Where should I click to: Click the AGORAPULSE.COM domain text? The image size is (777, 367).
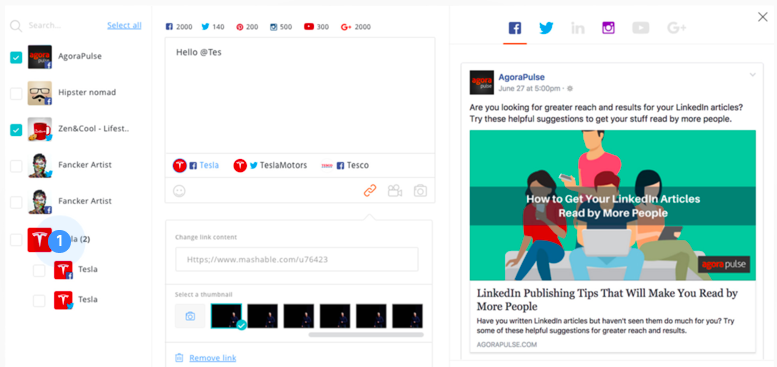point(506,345)
